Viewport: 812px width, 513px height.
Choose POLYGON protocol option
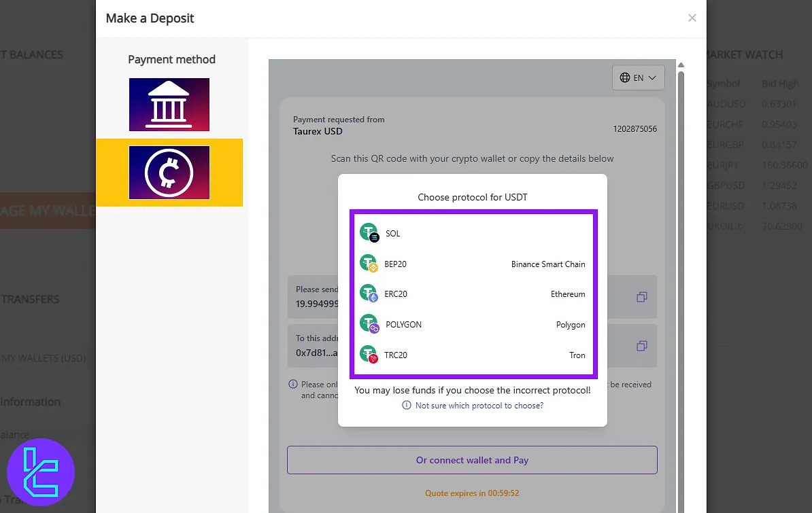[473, 324]
